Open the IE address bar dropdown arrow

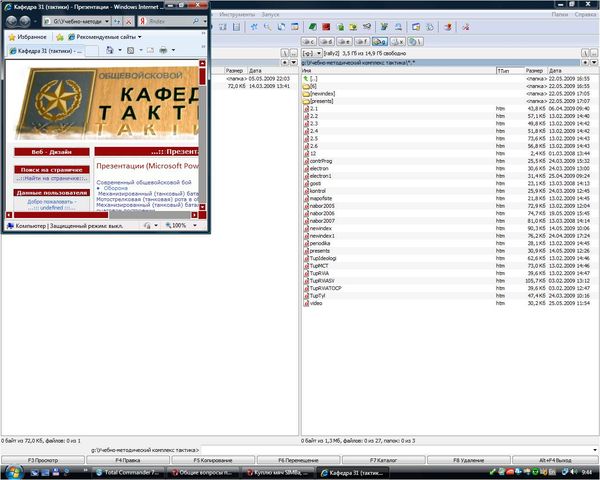coord(107,21)
